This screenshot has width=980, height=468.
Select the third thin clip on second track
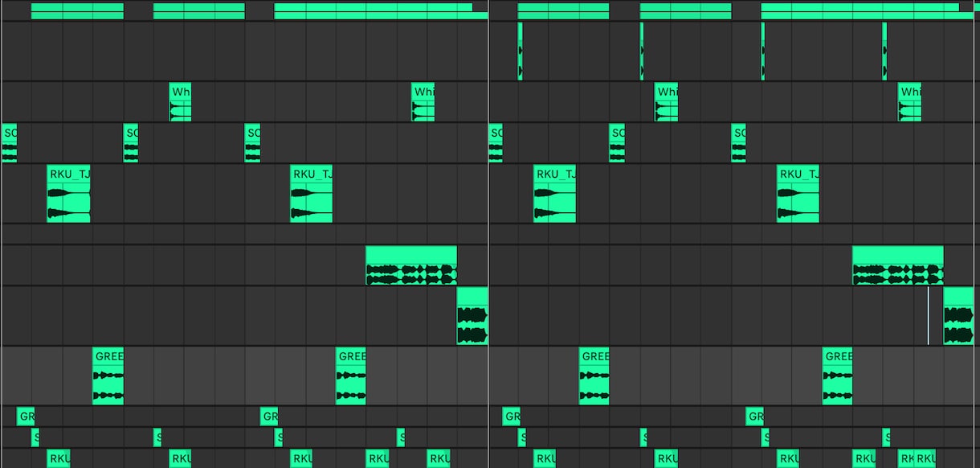click(763, 51)
